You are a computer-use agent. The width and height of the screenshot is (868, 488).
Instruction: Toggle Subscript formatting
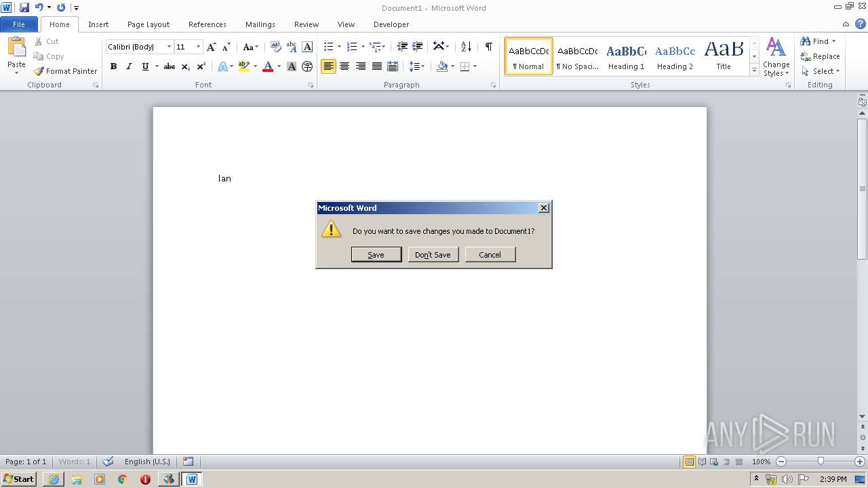(x=185, y=66)
